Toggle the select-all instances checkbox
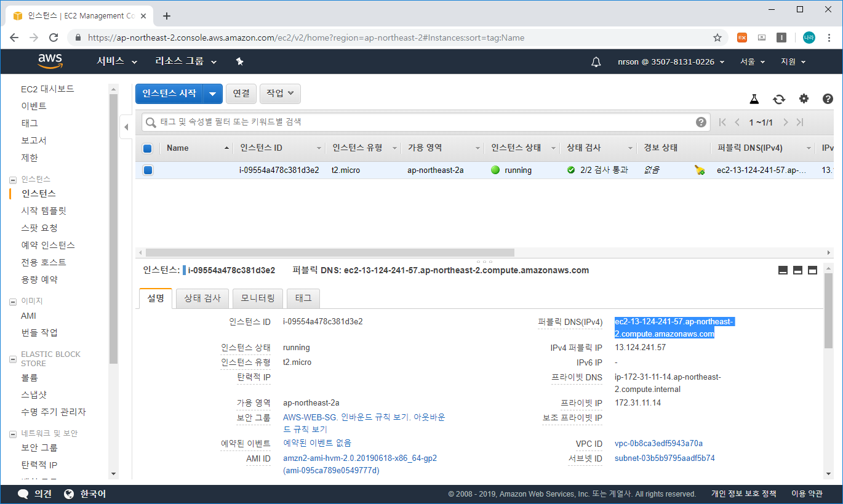This screenshot has width=843, height=504. point(148,148)
